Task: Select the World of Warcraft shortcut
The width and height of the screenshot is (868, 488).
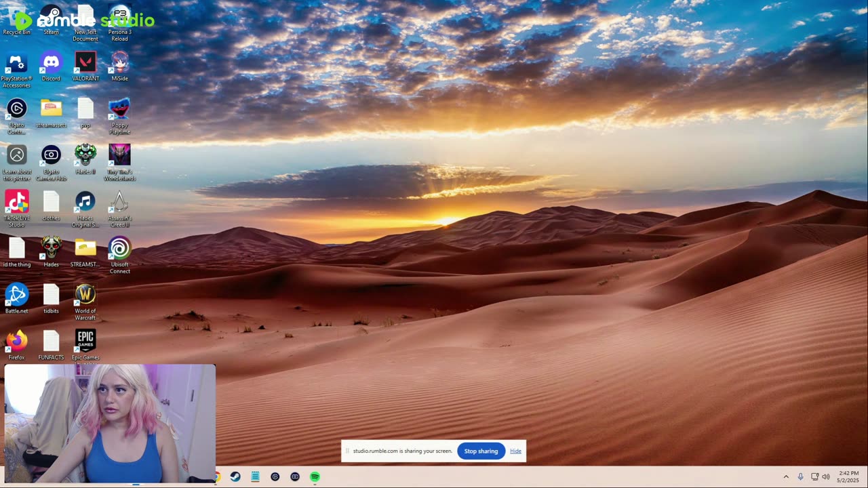Action: (85, 302)
